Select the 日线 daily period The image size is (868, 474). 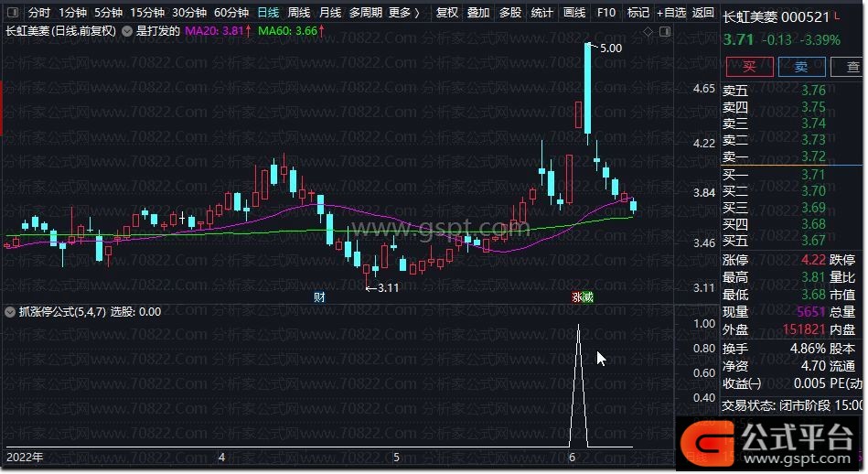[x=269, y=12]
